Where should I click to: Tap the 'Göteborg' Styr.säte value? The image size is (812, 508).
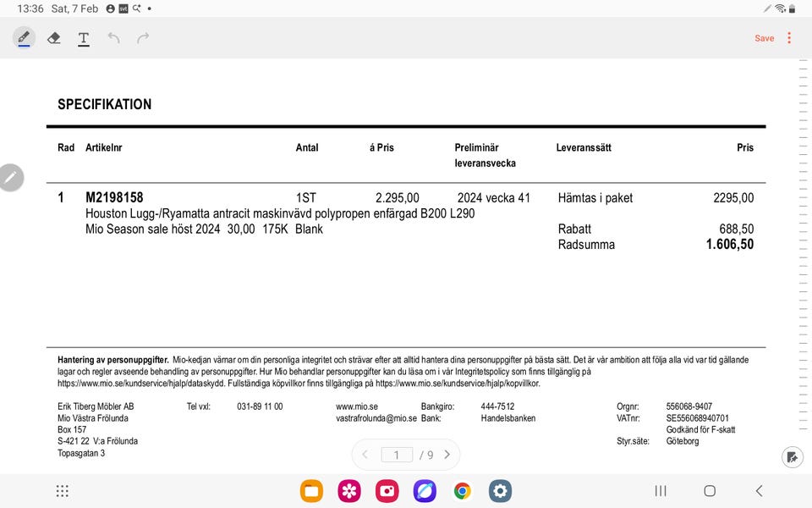tap(683, 441)
